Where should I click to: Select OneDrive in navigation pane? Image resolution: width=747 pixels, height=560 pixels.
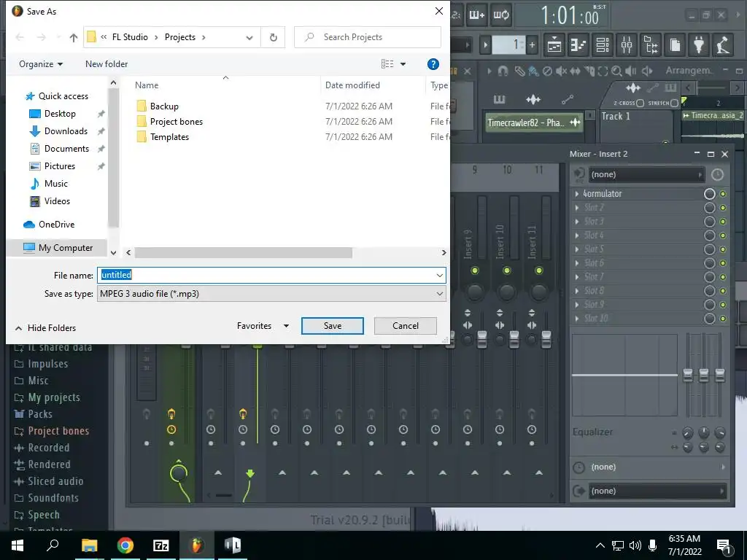click(x=56, y=225)
